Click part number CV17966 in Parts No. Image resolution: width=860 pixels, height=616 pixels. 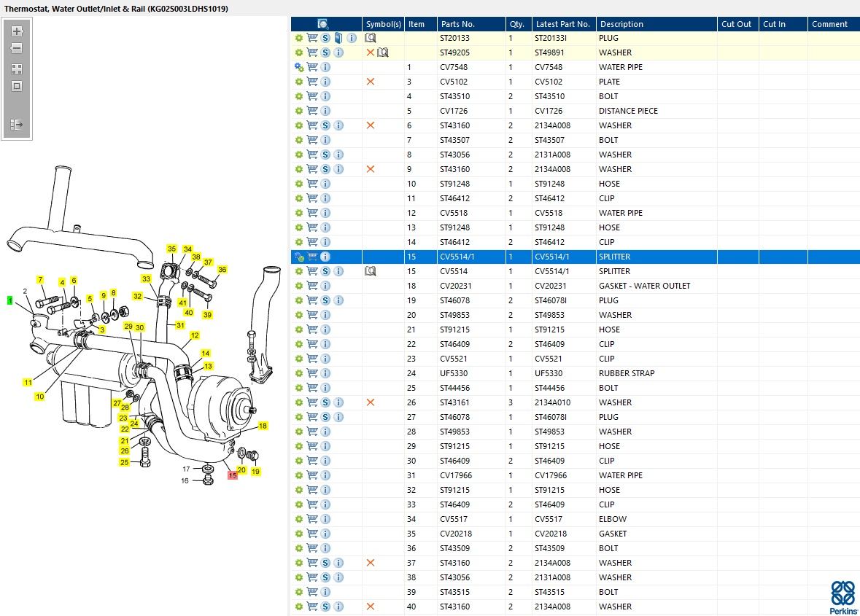point(456,475)
